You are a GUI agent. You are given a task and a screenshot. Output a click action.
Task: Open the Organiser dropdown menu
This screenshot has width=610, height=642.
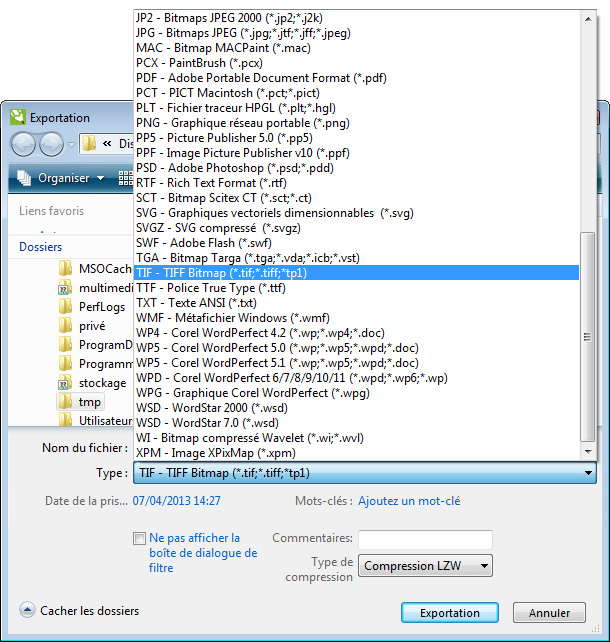(x=62, y=178)
